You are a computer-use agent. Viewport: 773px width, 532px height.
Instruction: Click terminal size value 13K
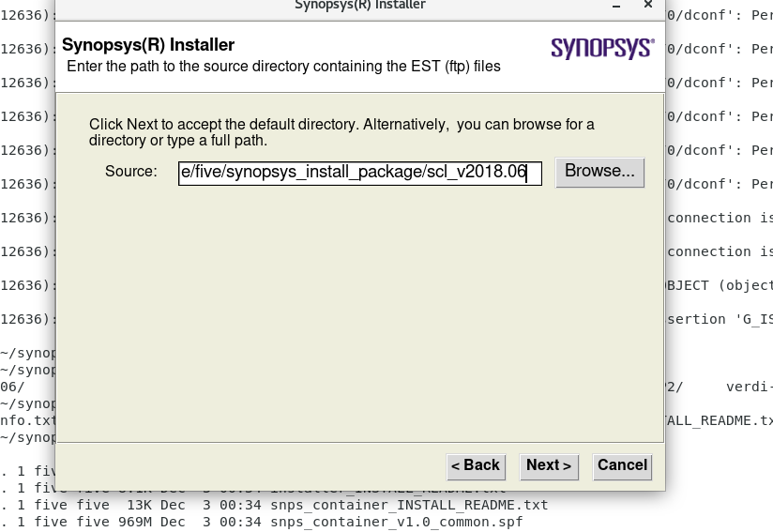click(140, 505)
